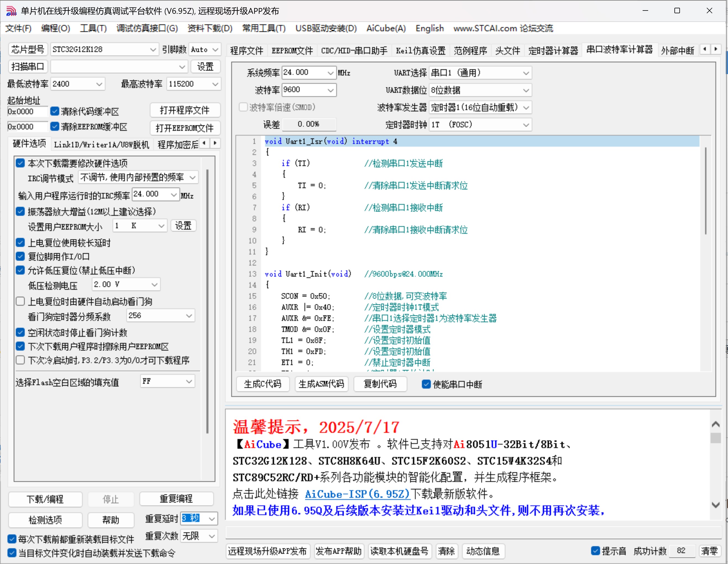This screenshot has height=564, width=728.
Task: Toggle 使能串口中断 checkbox
Action: 426,384
